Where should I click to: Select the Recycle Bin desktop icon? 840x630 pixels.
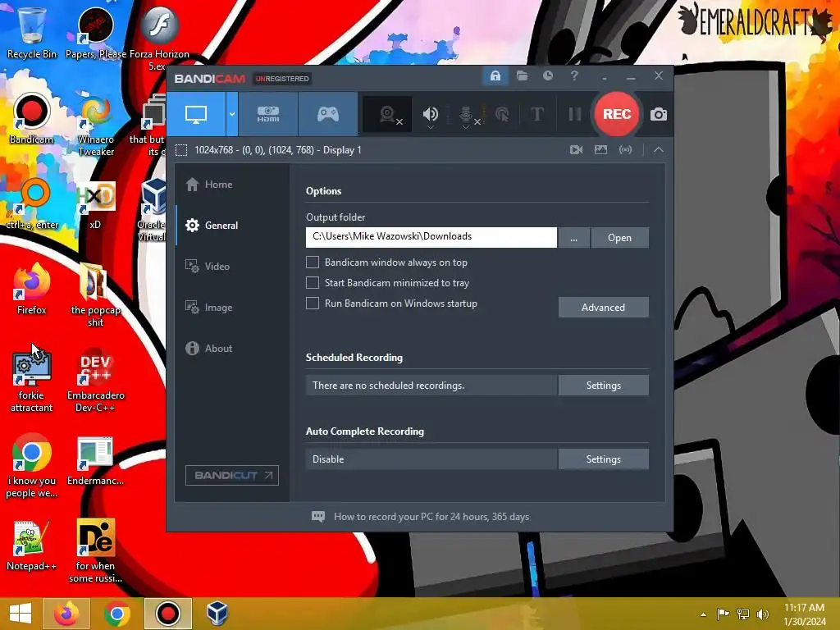point(32,34)
